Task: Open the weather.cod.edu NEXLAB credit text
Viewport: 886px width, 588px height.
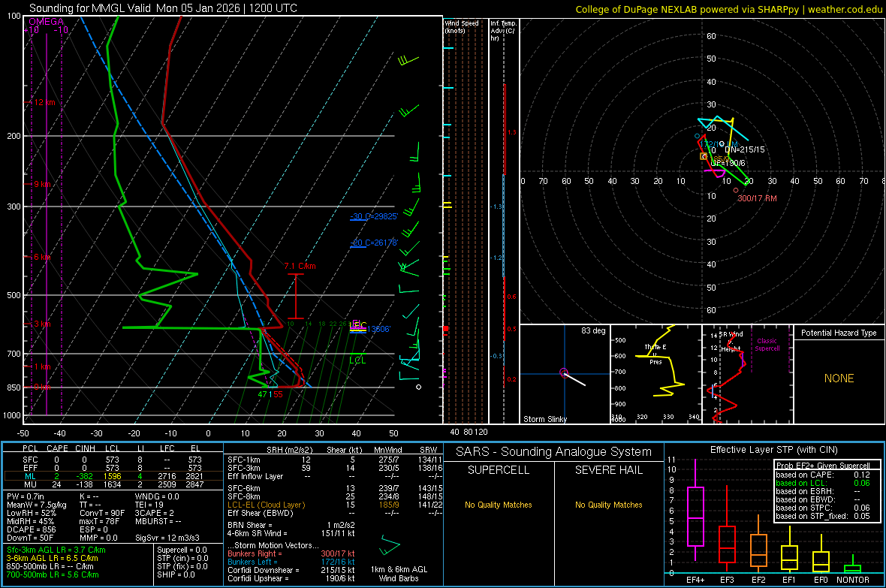Action: [x=729, y=9]
